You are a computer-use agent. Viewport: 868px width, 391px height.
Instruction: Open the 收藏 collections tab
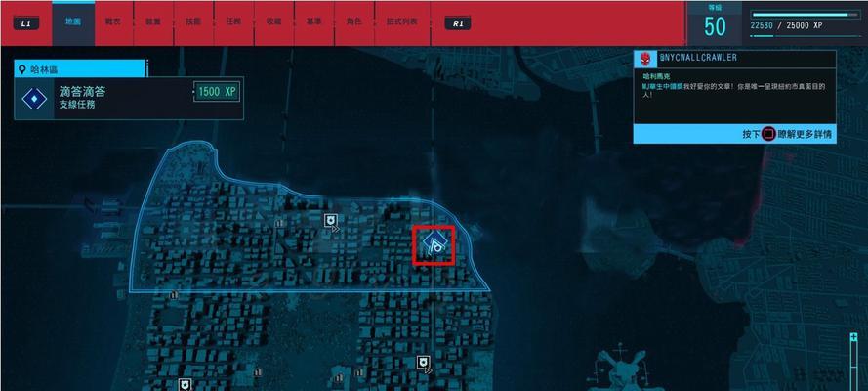pyautogui.click(x=274, y=22)
